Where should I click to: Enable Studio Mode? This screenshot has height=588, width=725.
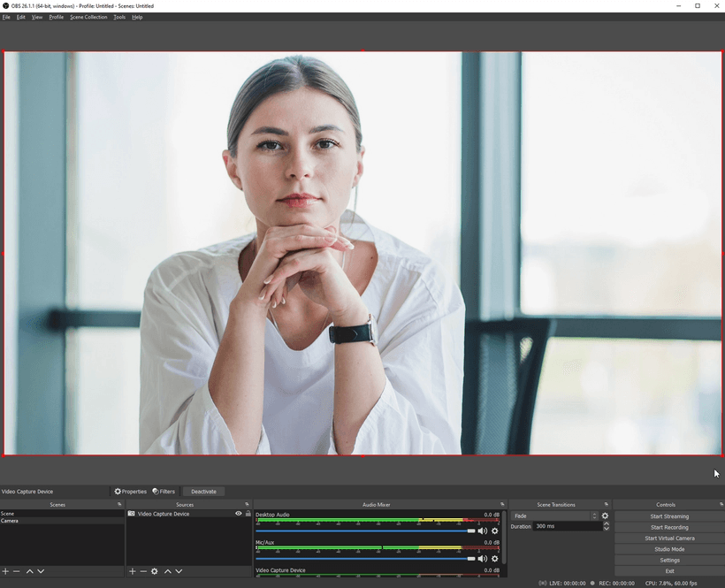point(669,548)
